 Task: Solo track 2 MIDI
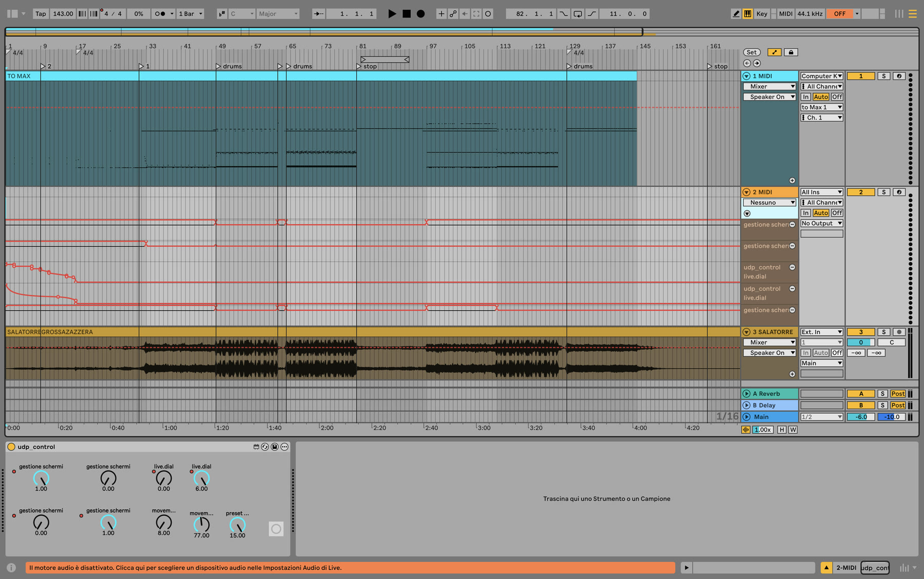[883, 192]
